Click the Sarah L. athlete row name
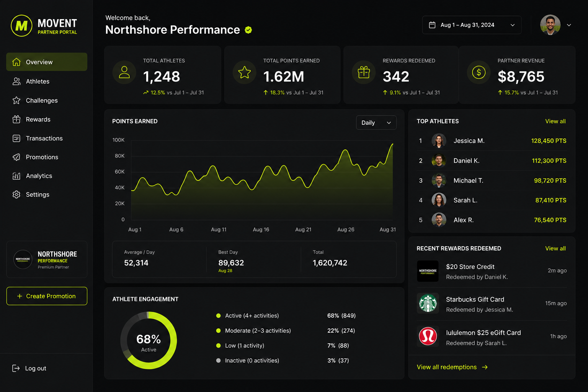Screen dimensions: 588x392 pyautogui.click(x=465, y=200)
